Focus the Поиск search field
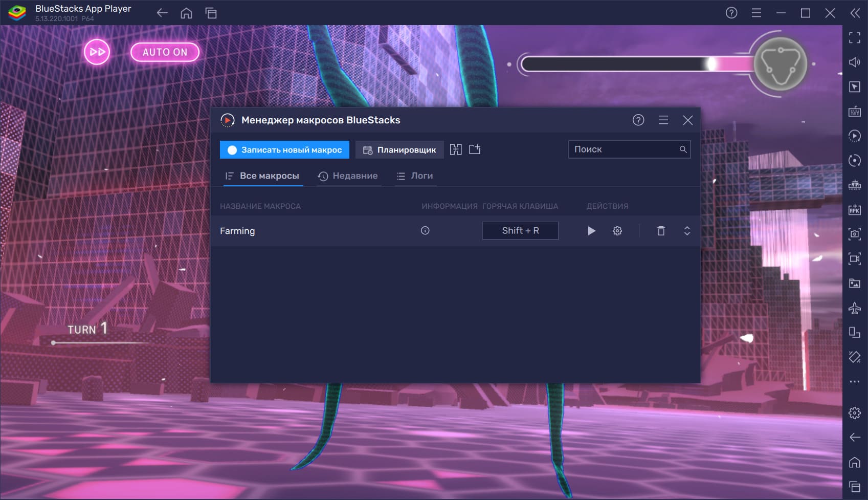Viewport: 868px width, 500px height. (x=629, y=149)
